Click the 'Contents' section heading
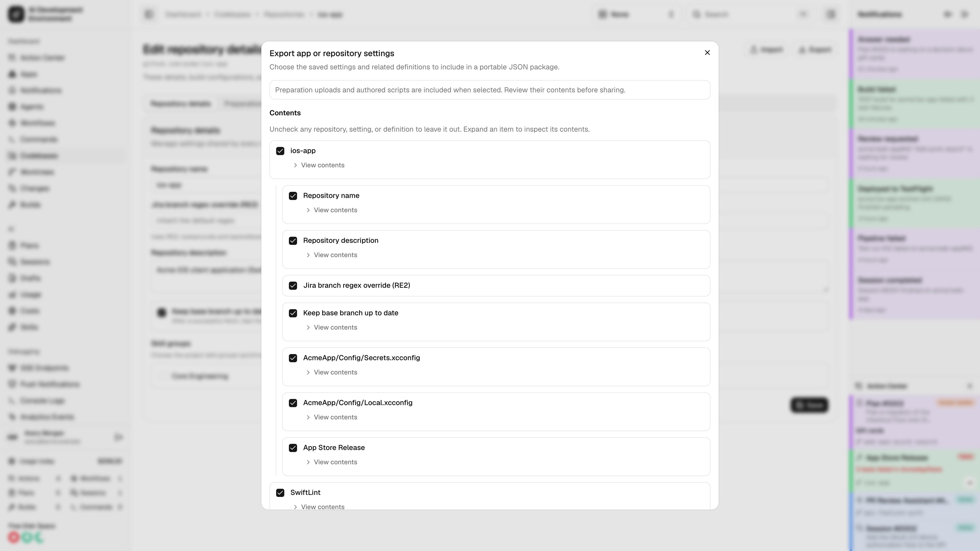 click(x=285, y=113)
